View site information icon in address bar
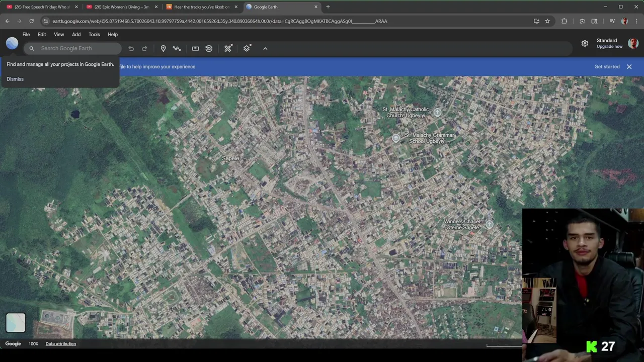The width and height of the screenshot is (644, 362). point(46,21)
